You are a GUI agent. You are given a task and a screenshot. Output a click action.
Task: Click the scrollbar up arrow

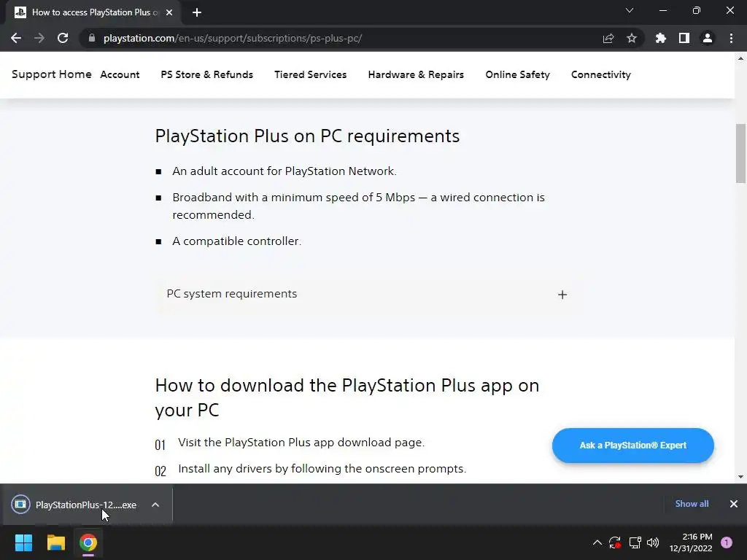pos(740,58)
